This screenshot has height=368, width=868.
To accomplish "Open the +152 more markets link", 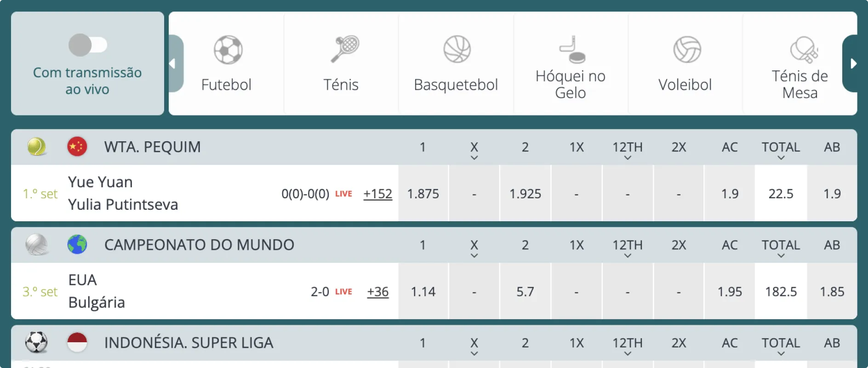I will tap(377, 194).
